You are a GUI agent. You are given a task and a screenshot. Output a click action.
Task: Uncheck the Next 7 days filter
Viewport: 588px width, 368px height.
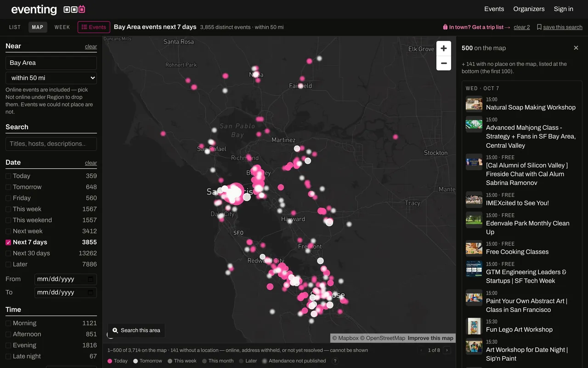[x=8, y=242]
